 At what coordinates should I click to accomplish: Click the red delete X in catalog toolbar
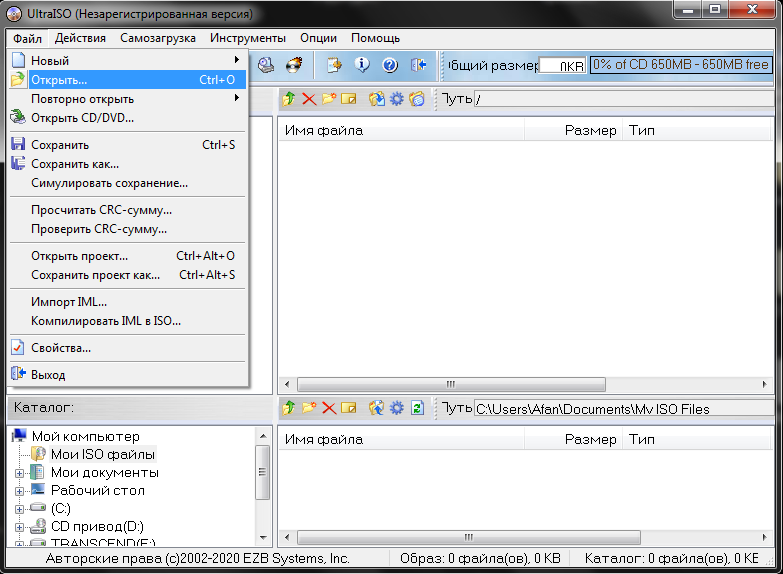[329, 408]
